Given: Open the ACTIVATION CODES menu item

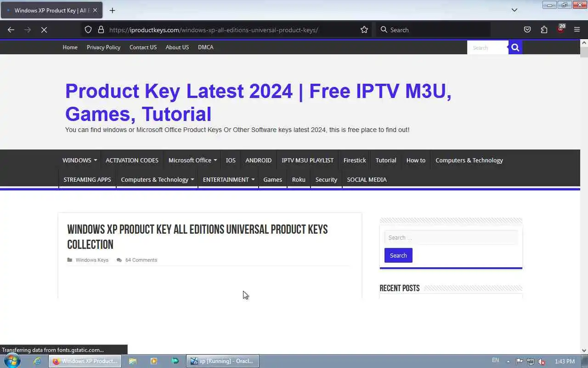Looking at the screenshot, I should tap(132, 160).
